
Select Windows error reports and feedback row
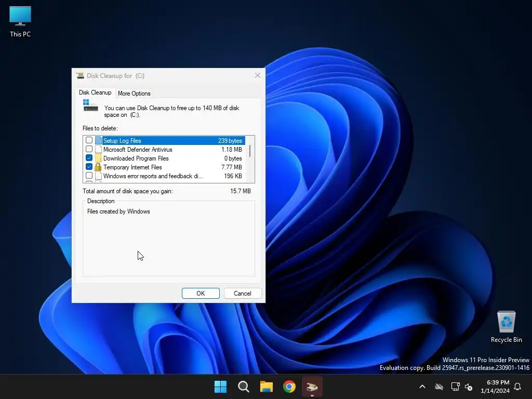point(164,176)
